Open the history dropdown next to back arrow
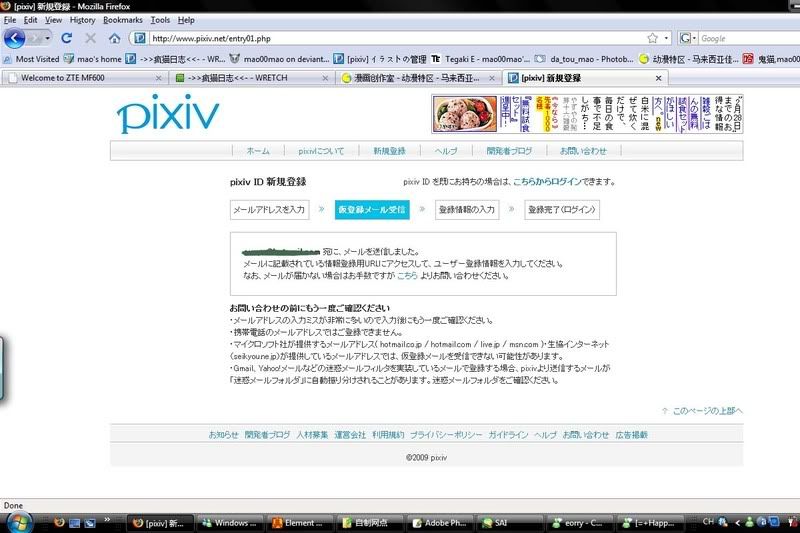The width and height of the screenshot is (800, 533). coord(47,38)
